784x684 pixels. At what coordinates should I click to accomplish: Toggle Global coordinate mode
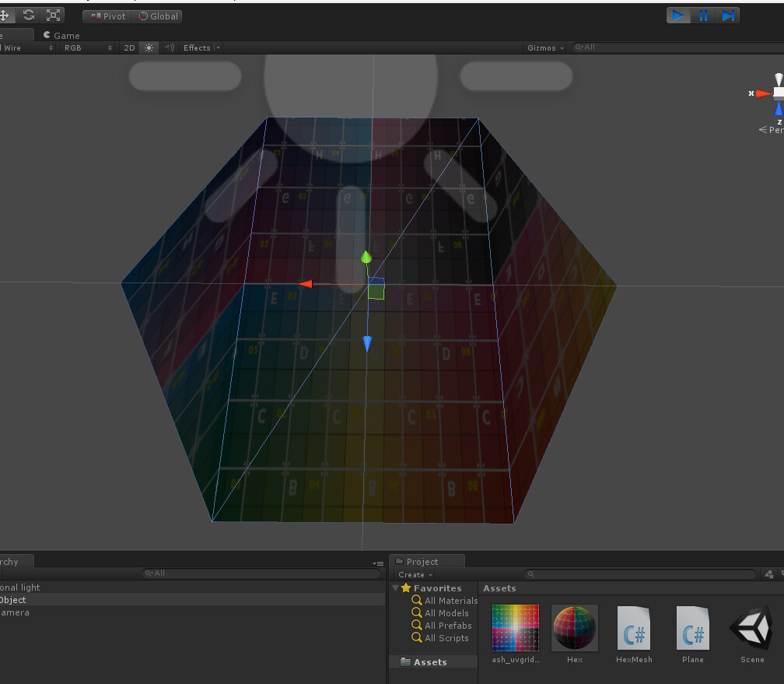coord(158,16)
